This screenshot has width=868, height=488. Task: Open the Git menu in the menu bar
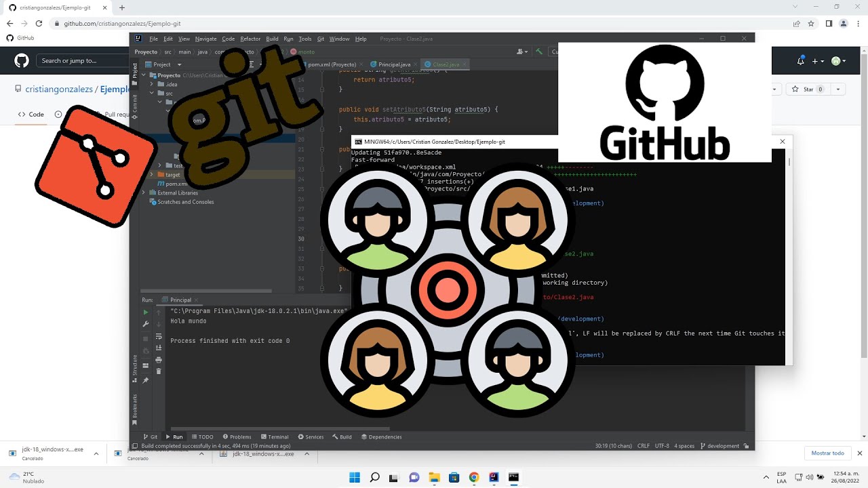coord(321,39)
